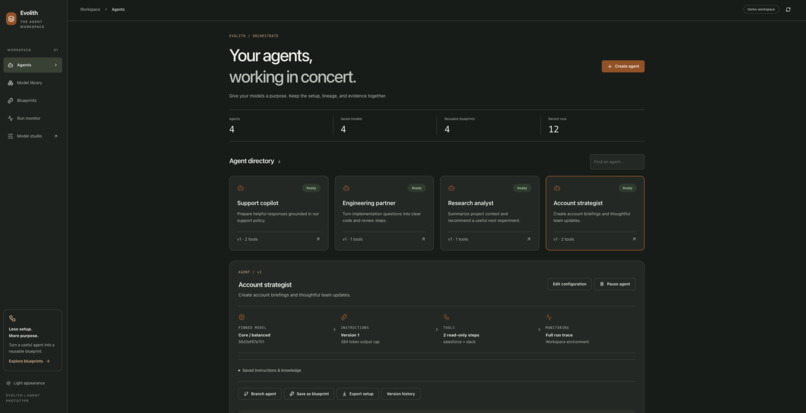The height and width of the screenshot is (413, 806).
Task: Open Support copilot via its arrow icon
Action: 318,239
